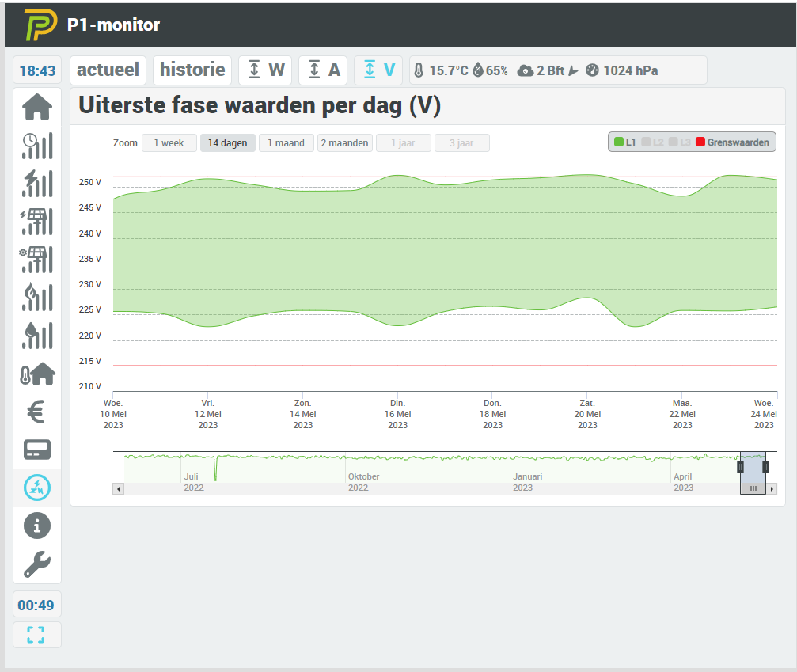Viewport: 797px width, 672px height.
Task: Show extreme values in Ampere (A)
Action: point(323,70)
